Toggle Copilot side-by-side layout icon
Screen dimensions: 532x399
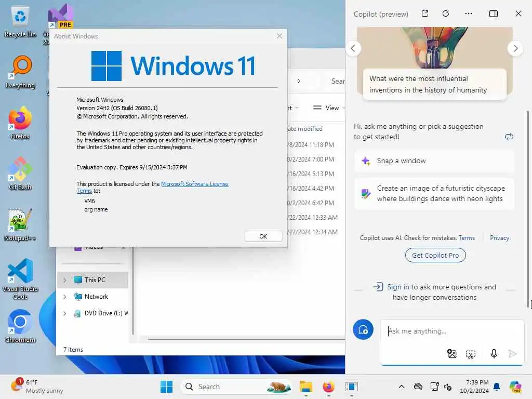[x=494, y=14]
